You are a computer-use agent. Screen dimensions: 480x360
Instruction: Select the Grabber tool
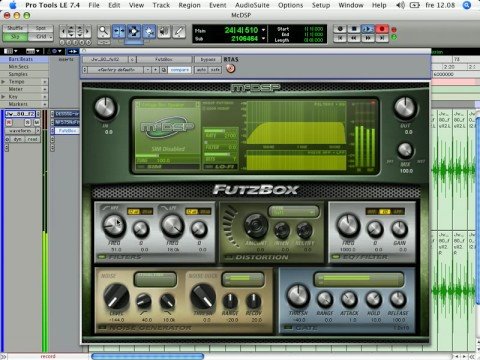pos(149,32)
